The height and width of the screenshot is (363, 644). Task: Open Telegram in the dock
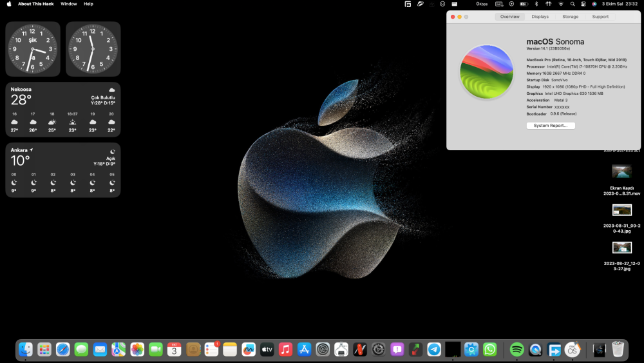point(433,349)
